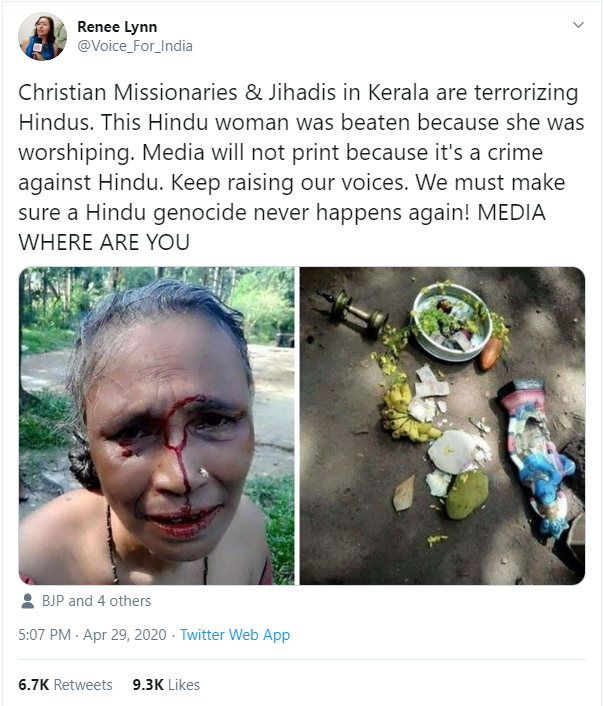
Task: View the right photo of scattered offerings
Action: click(x=442, y=426)
